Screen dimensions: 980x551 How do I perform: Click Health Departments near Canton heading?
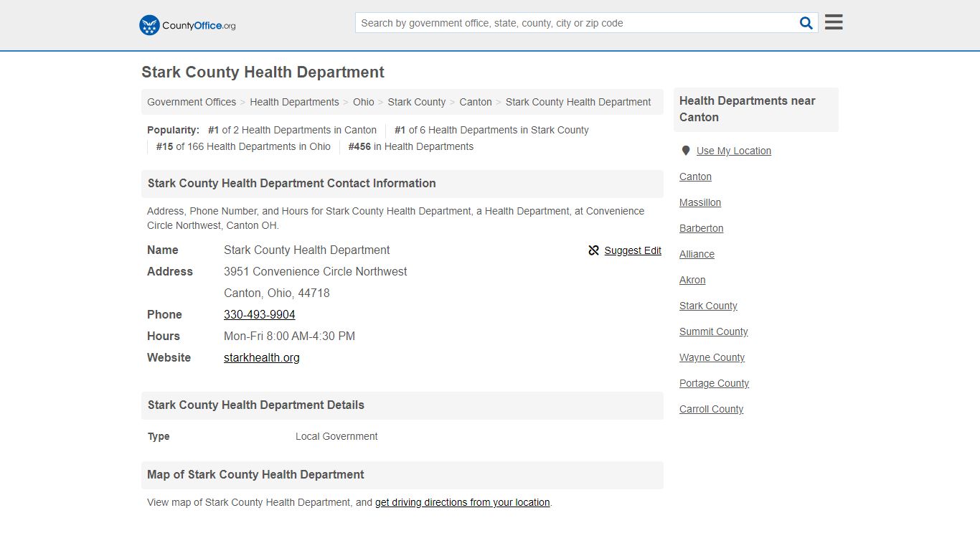pyautogui.click(x=748, y=109)
